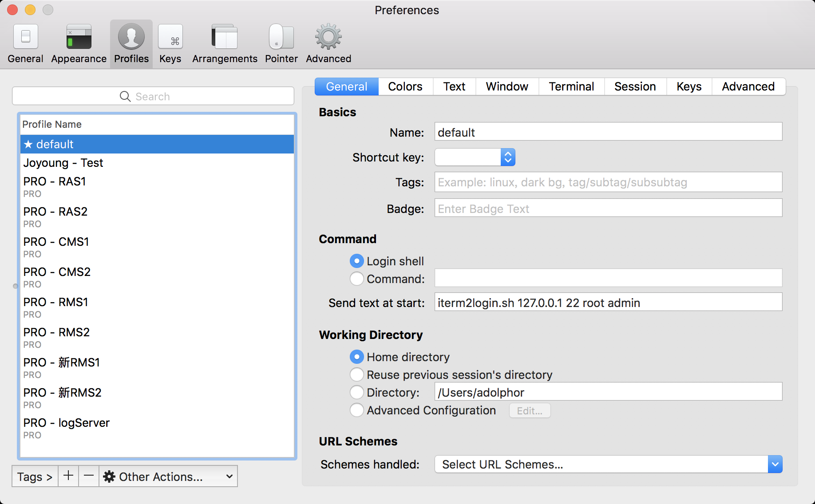Open the General preferences toolbar icon
Image resolution: width=815 pixels, height=504 pixels.
click(x=25, y=43)
